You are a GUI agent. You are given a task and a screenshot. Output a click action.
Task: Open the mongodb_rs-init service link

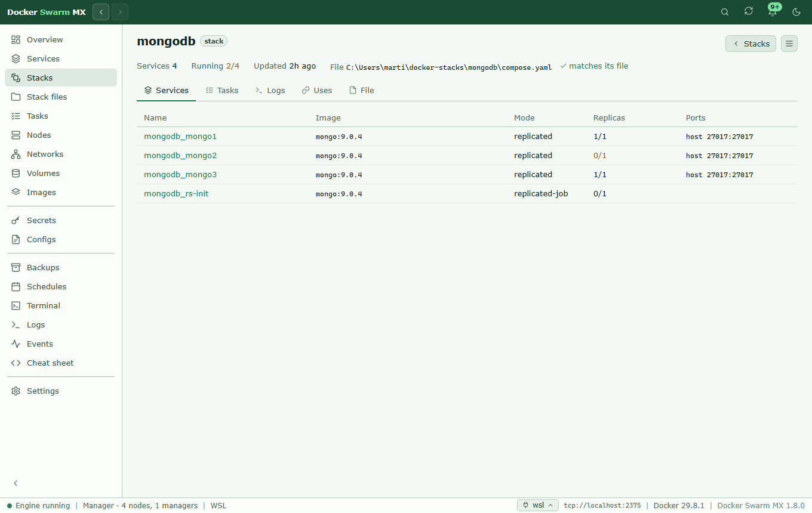176,194
